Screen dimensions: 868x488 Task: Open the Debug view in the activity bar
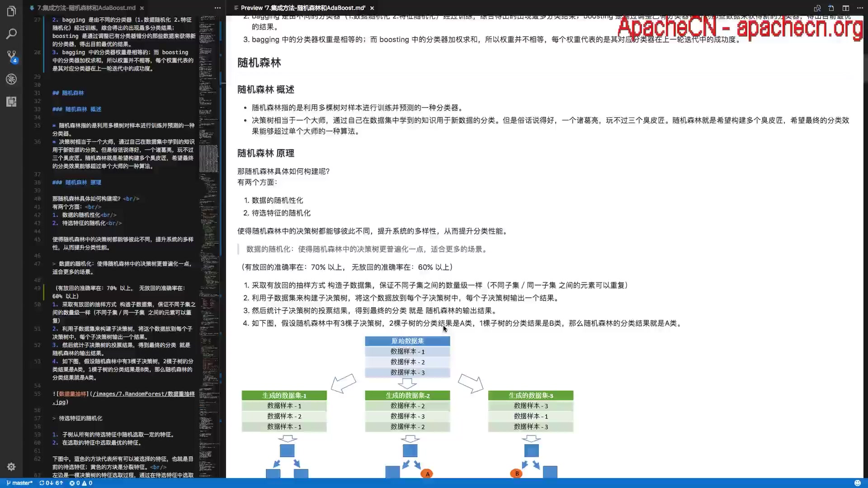(11, 79)
